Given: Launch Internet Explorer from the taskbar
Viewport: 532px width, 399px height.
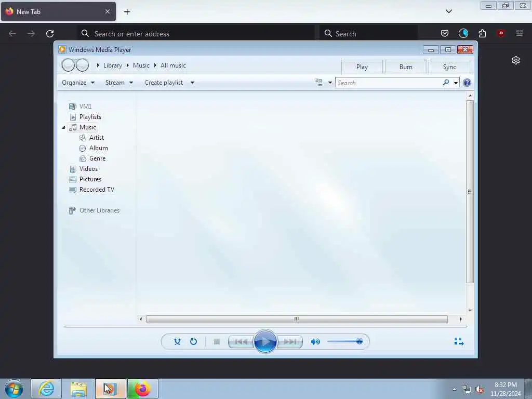Looking at the screenshot, I should pos(46,389).
